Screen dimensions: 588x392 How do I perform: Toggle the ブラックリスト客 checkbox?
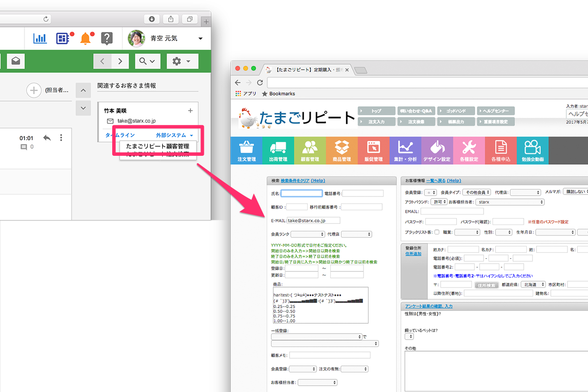click(x=437, y=233)
